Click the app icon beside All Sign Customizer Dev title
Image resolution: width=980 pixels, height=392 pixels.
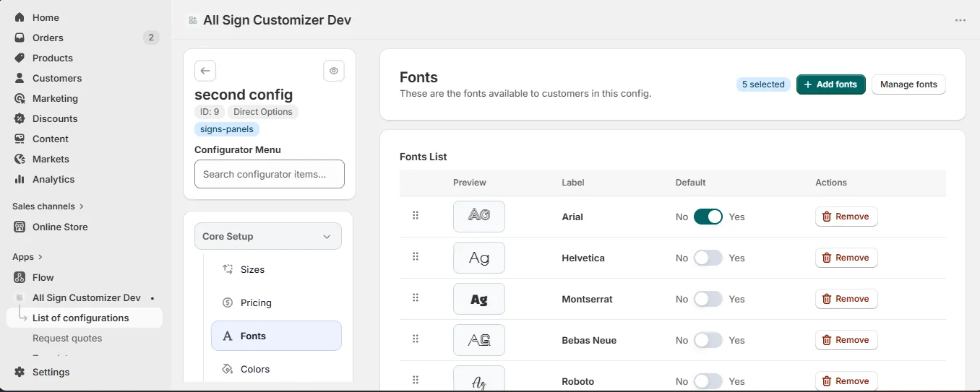(193, 20)
